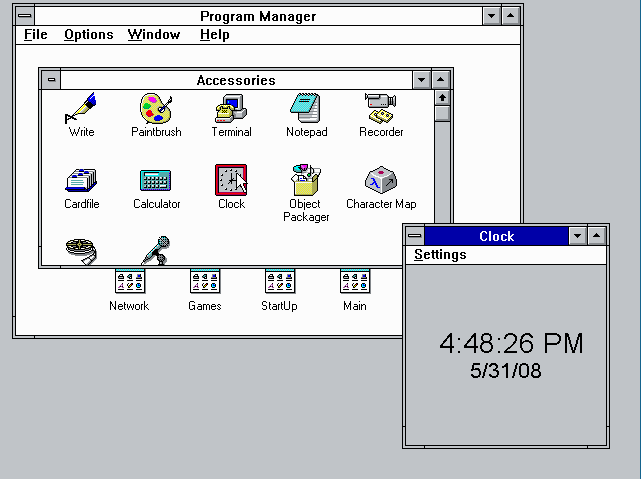Viewport: 641px width, 479px height.
Task: Click the Character Map label text
Action: (x=381, y=204)
